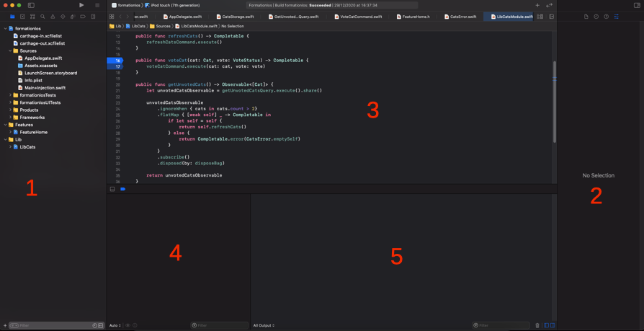
Task: Clear the console with trash icon
Action: pyautogui.click(x=537, y=325)
